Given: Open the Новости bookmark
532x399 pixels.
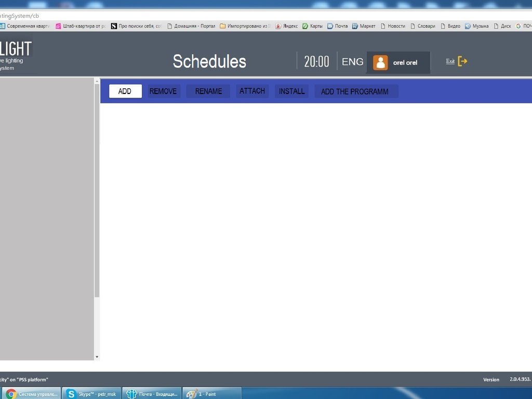Looking at the screenshot, I should [x=393, y=26].
